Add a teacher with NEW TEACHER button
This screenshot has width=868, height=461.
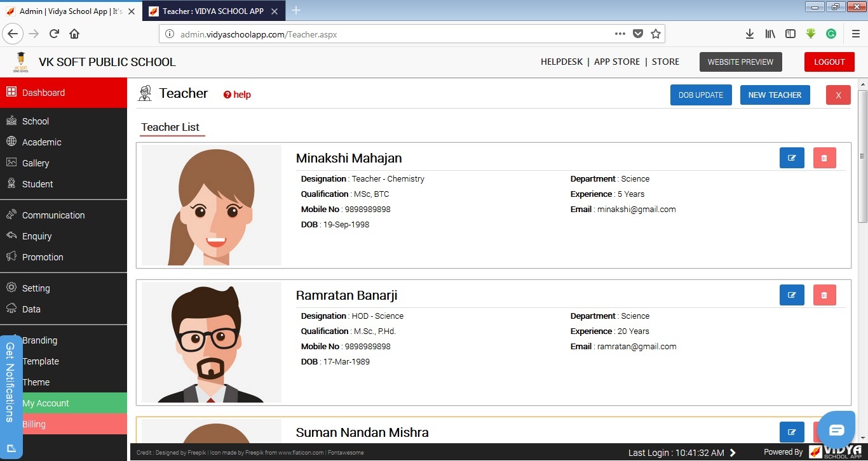(x=775, y=95)
